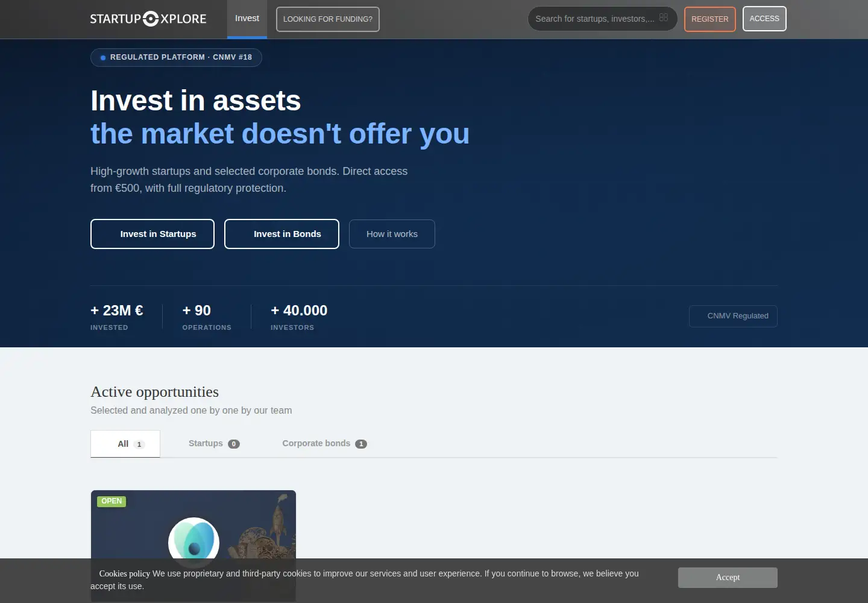The width and height of the screenshot is (868, 603).
Task: Open the Invest menu in the navbar
Action: pos(247,19)
